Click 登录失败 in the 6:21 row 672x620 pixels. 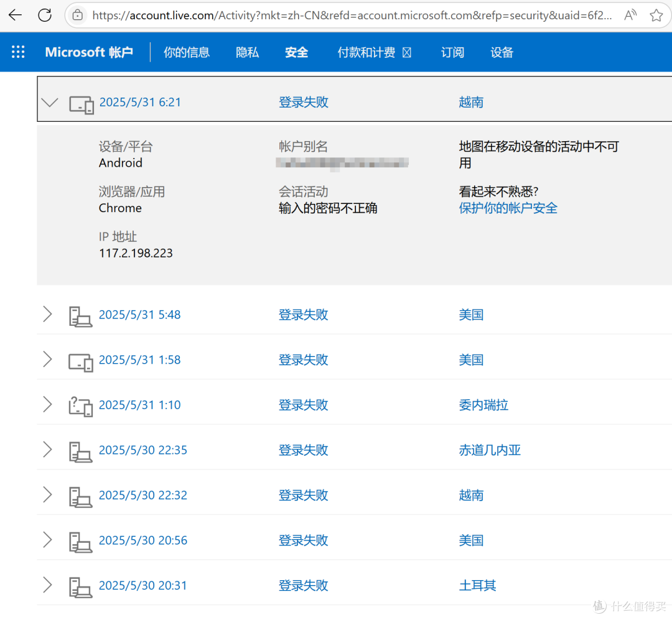[304, 103]
